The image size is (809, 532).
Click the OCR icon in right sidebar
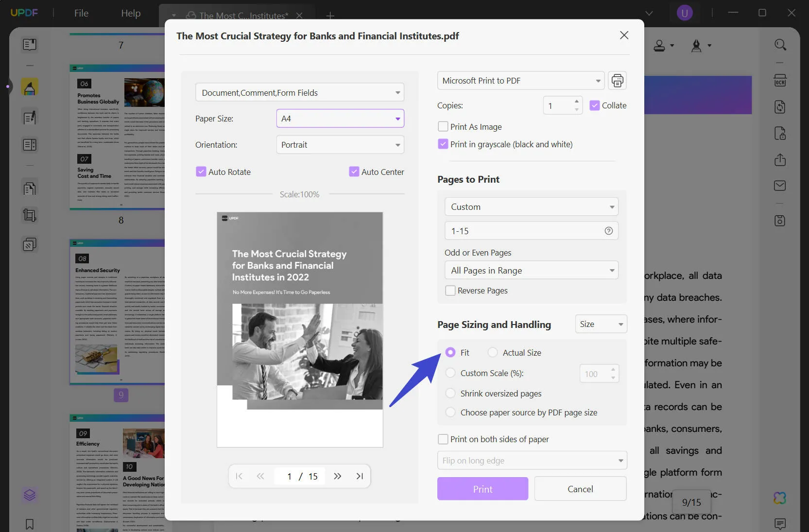click(781, 81)
